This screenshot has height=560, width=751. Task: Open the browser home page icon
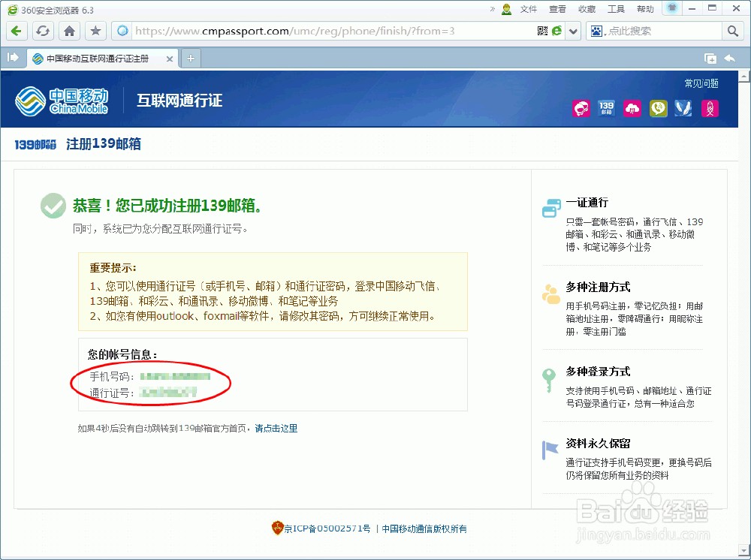[x=69, y=31]
